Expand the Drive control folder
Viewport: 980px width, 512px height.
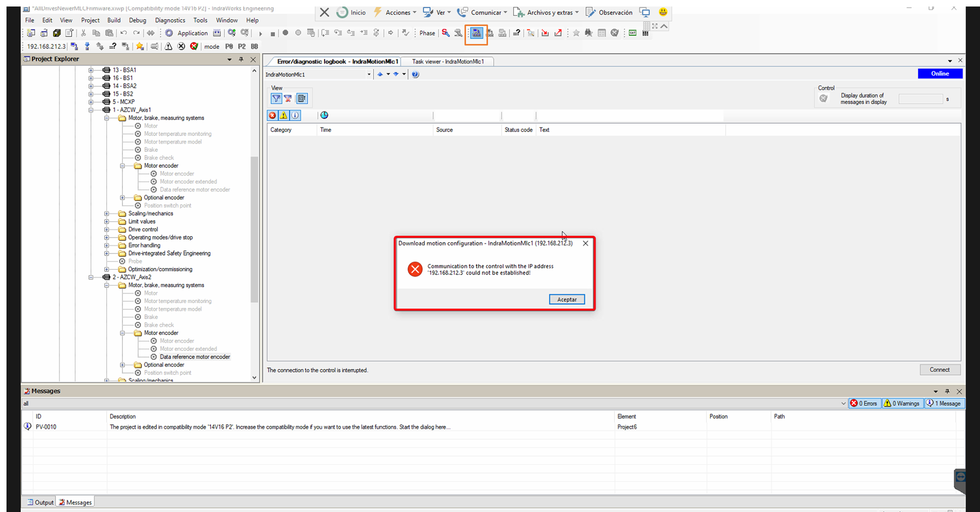coord(106,229)
